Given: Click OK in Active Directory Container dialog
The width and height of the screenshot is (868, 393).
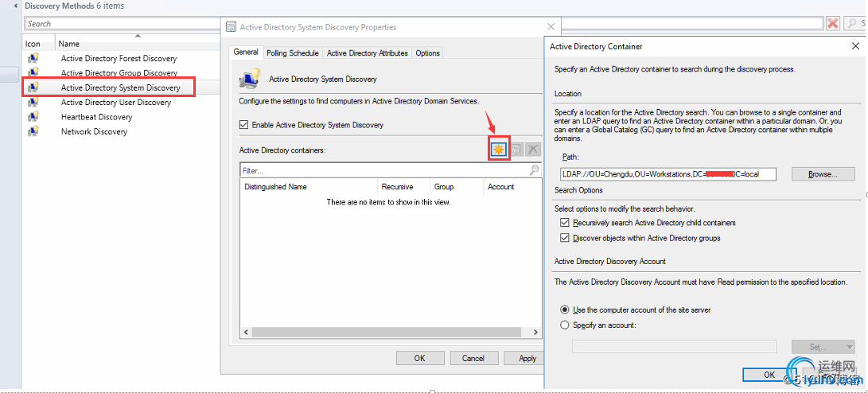Looking at the screenshot, I should [769, 374].
